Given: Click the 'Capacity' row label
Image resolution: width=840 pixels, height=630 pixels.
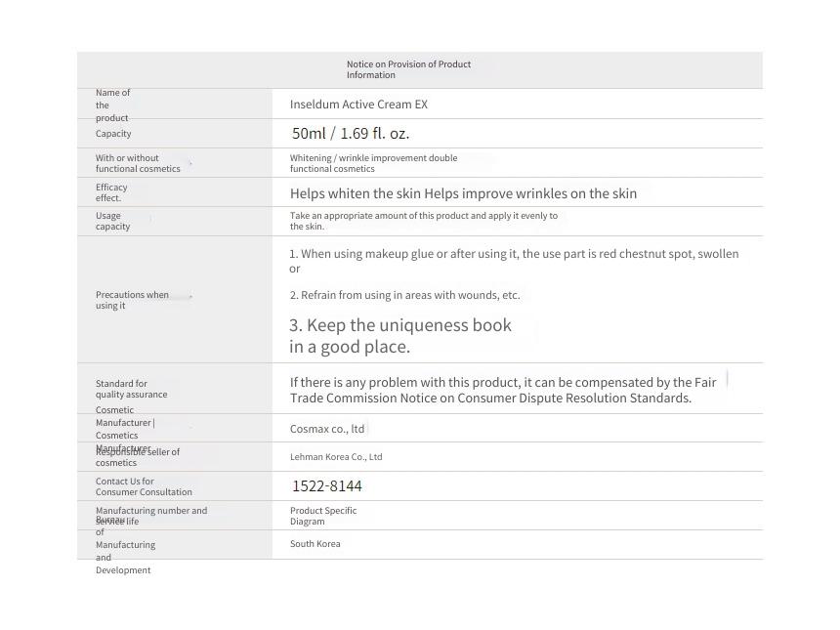Looking at the screenshot, I should pos(113,134).
